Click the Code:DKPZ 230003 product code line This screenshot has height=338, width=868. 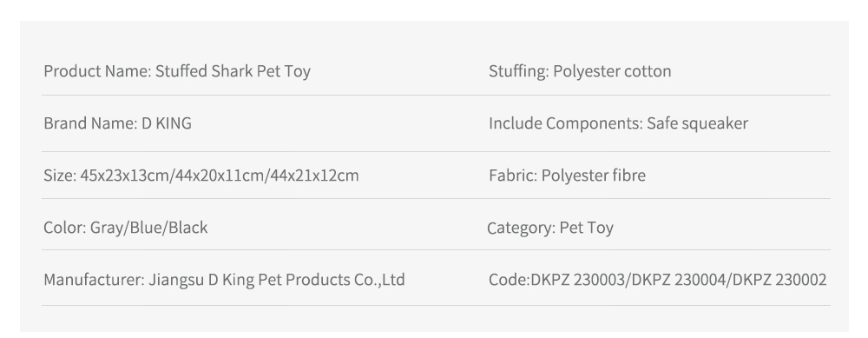[x=657, y=279]
